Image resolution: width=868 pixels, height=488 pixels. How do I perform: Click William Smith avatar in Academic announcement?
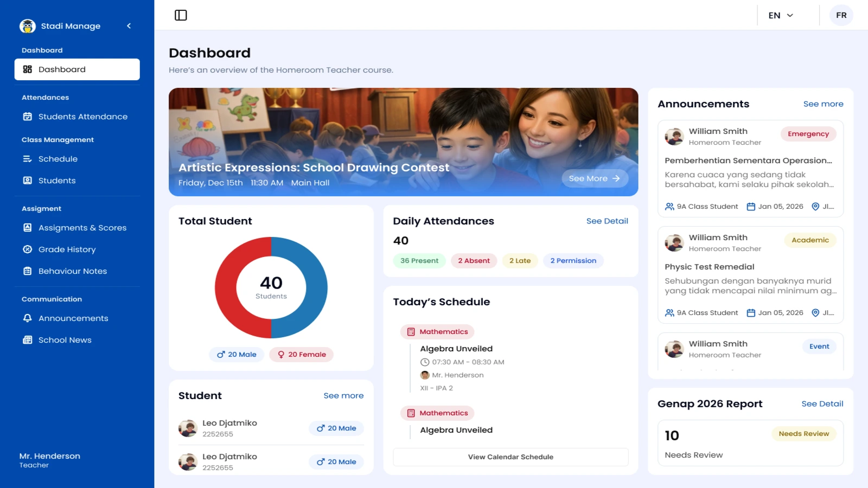point(674,243)
